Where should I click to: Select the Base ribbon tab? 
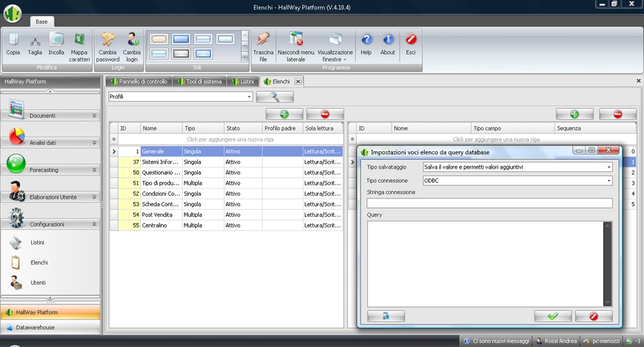pos(41,22)
